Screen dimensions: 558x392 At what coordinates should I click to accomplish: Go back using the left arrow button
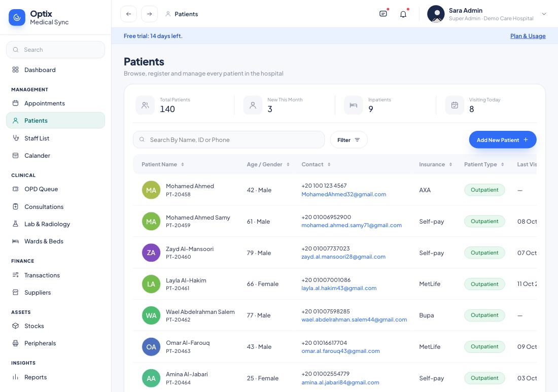tap(128, 14)
